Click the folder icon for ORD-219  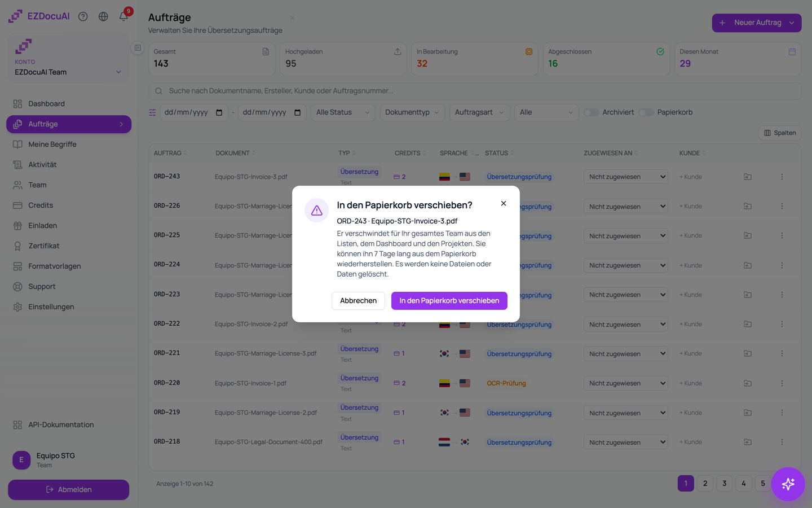[748, 413]
